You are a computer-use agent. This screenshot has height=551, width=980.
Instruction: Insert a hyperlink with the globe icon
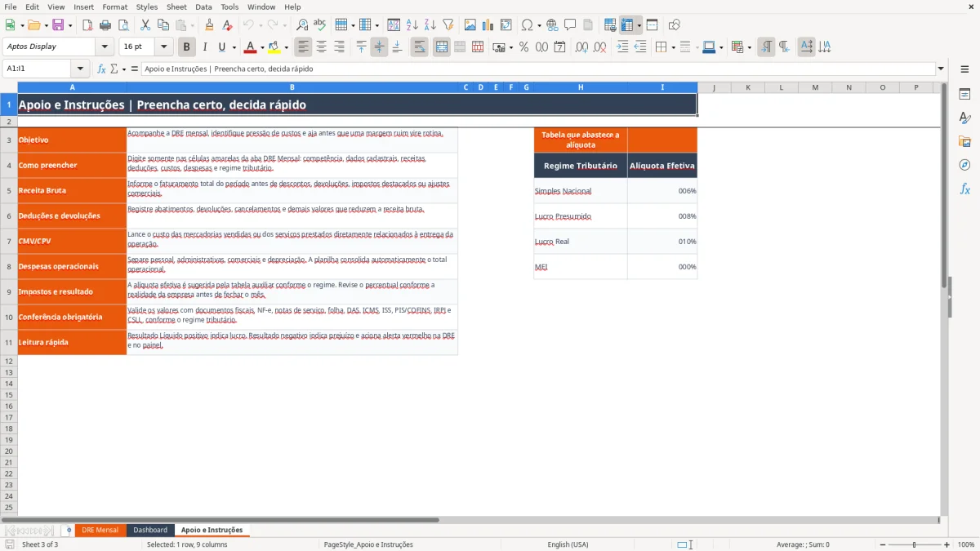point(552,25)
